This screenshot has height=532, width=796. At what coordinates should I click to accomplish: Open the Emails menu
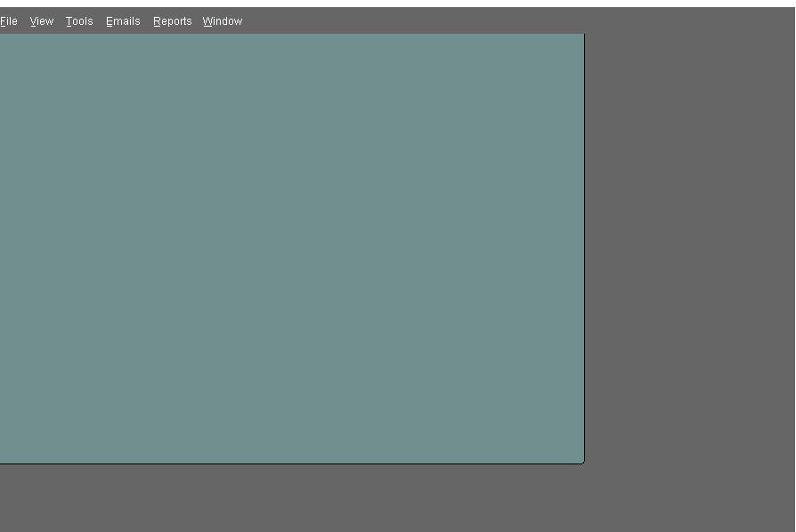tap(123, 21)
